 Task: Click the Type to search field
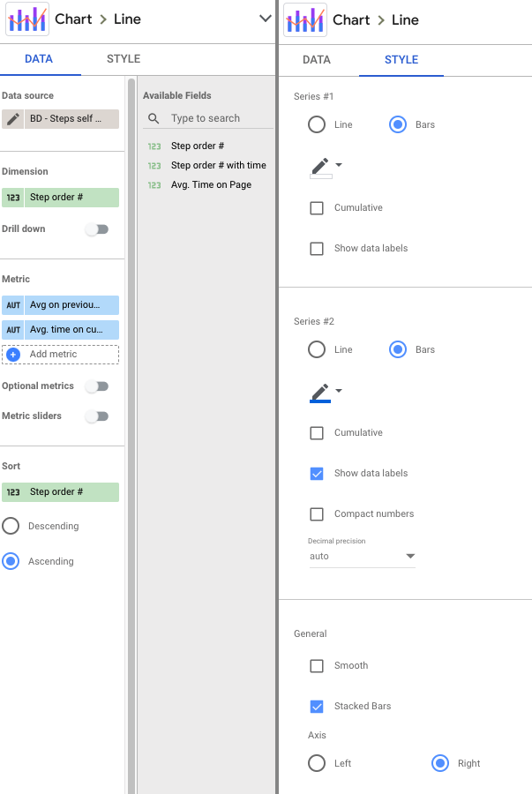pos(208,118)
